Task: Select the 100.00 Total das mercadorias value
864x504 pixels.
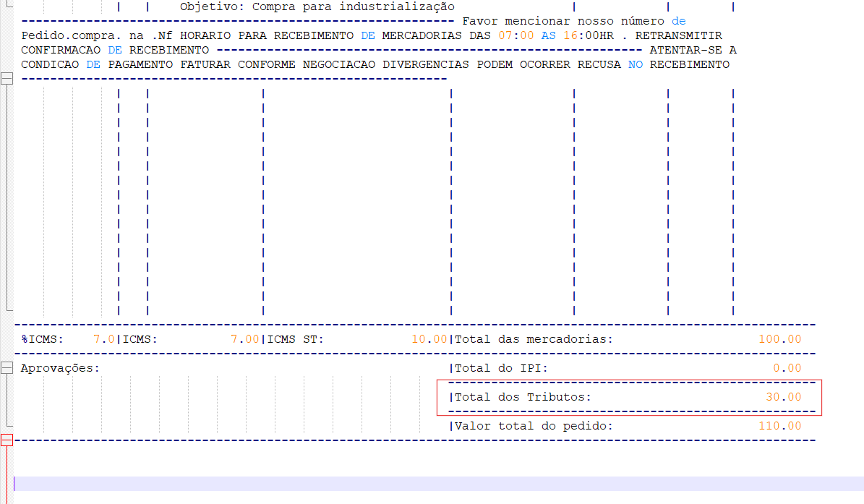Action: click(779, 338)
